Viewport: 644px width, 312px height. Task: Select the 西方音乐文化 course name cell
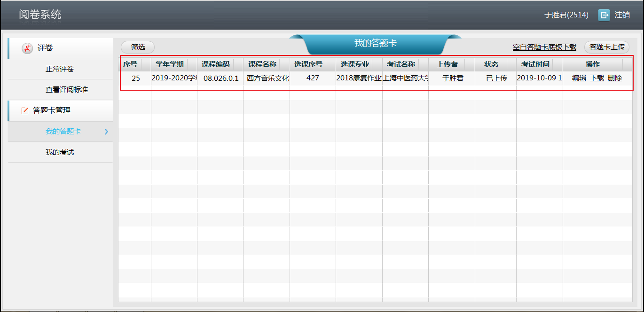click(x=267, y=78)
